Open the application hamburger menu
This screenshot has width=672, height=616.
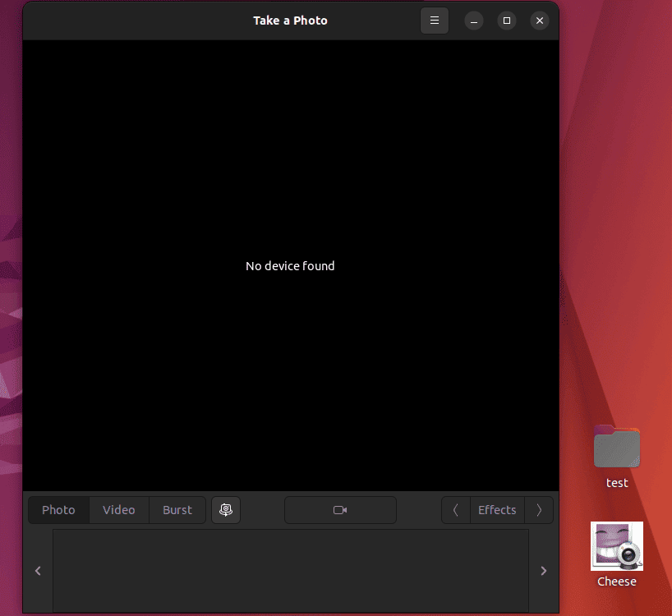435,21
